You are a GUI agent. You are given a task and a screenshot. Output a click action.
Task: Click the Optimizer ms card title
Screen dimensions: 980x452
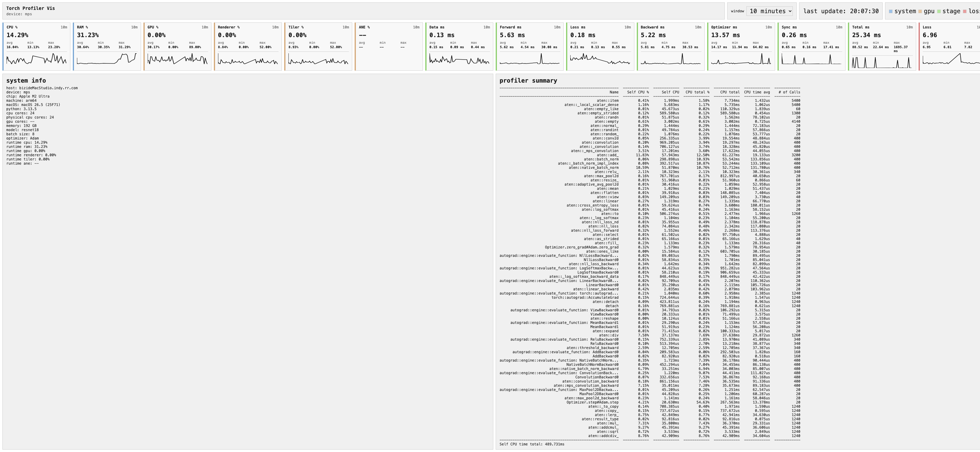tap(724, 27)
